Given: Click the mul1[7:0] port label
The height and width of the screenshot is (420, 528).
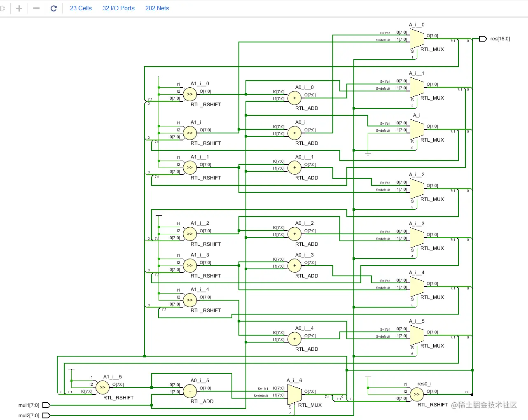Looking at the screenshot, I should 29,405.
